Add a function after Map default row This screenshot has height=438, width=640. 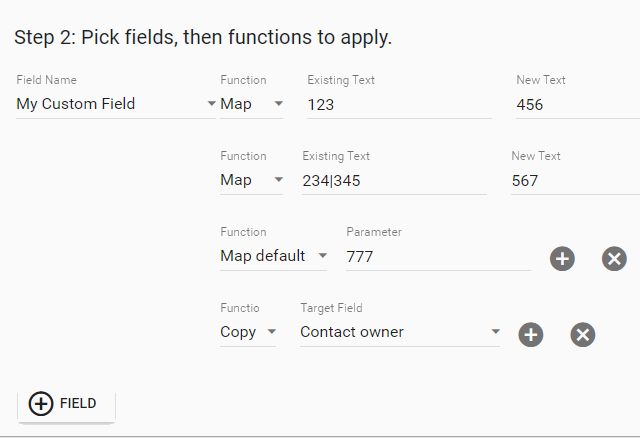click(x=562, y=258)
